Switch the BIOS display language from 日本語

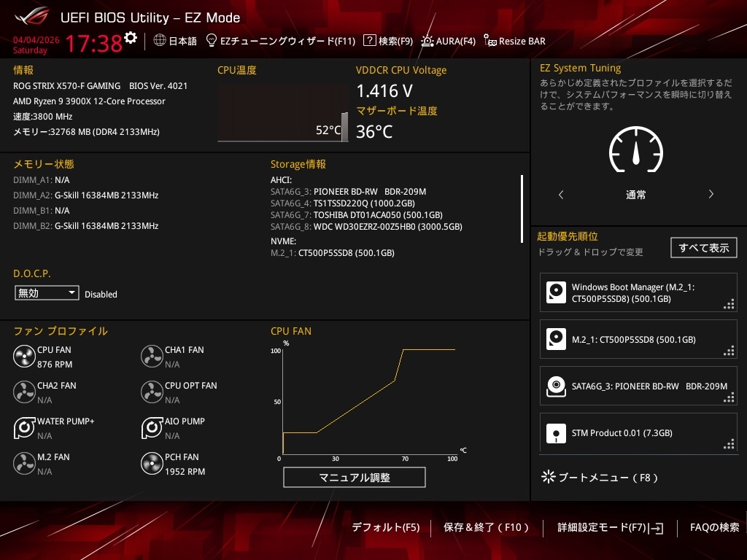click(174, 41)
